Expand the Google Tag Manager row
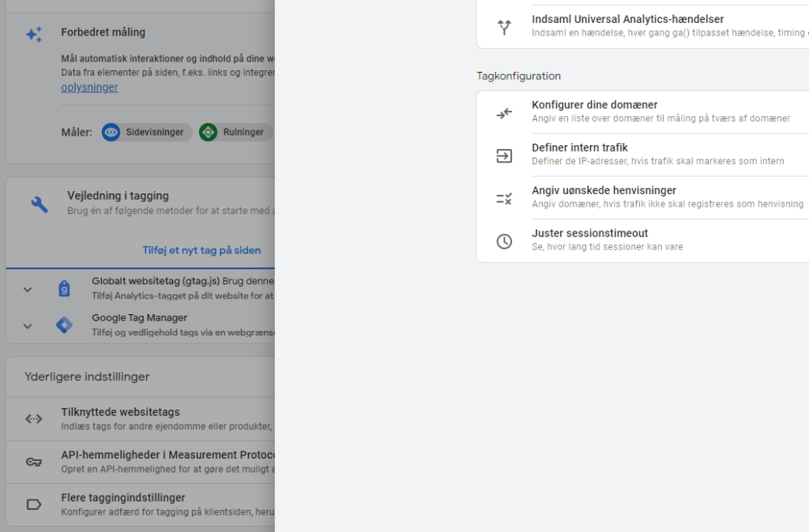Screen dimensions: 809x532 [28, 325]
